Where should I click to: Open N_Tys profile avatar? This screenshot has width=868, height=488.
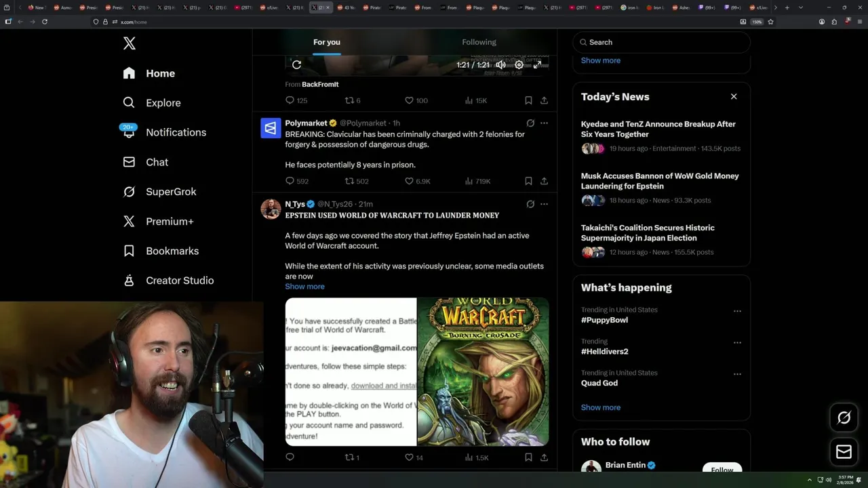271,209
